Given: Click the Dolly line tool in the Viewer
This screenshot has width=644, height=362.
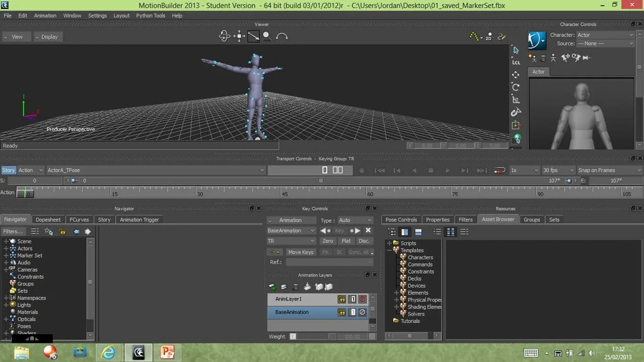Looking at the screenshot, I should click(x=253, y=36).
